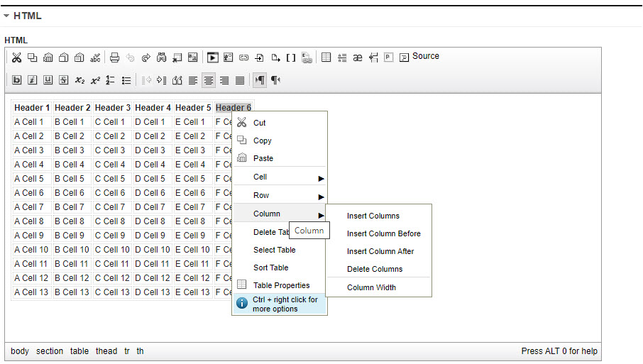This screenshot has width=643, height=364.
Task: Toggle justified text alignment
Action: click(x=240, y=80)
